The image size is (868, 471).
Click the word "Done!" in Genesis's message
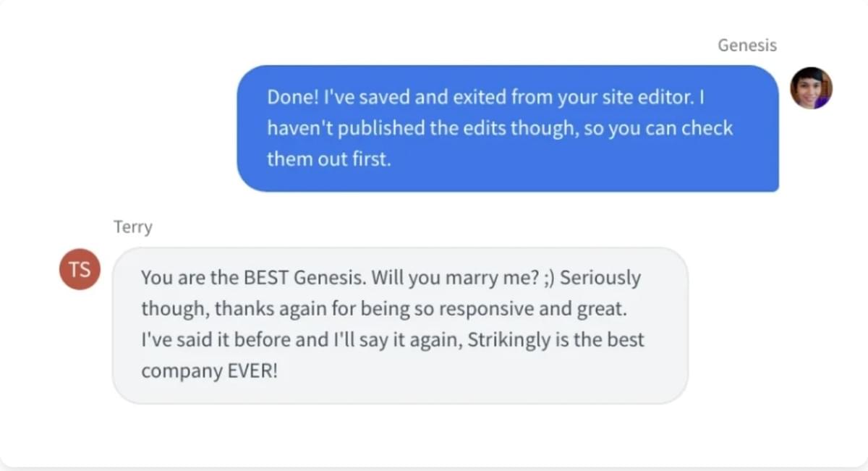[x=290, y=97]
